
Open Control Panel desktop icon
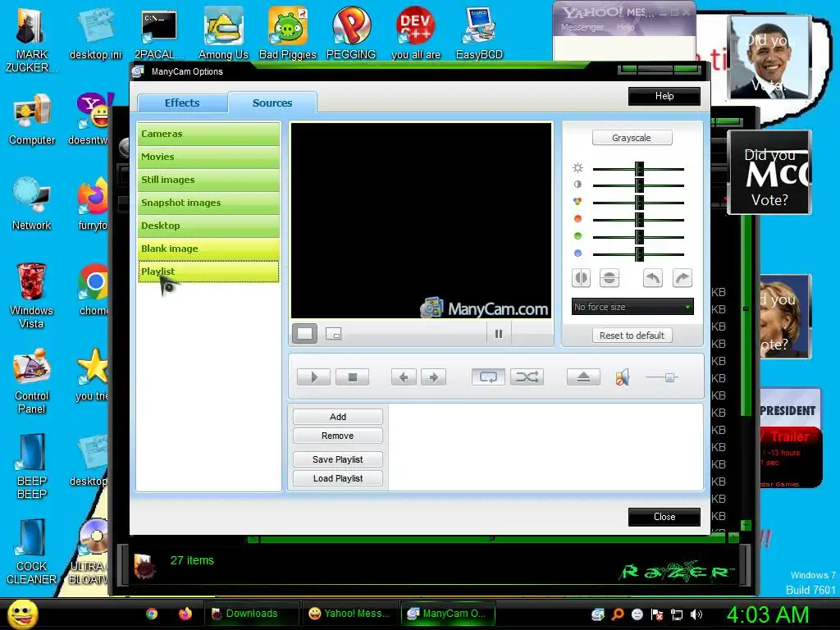pos(32,381)
